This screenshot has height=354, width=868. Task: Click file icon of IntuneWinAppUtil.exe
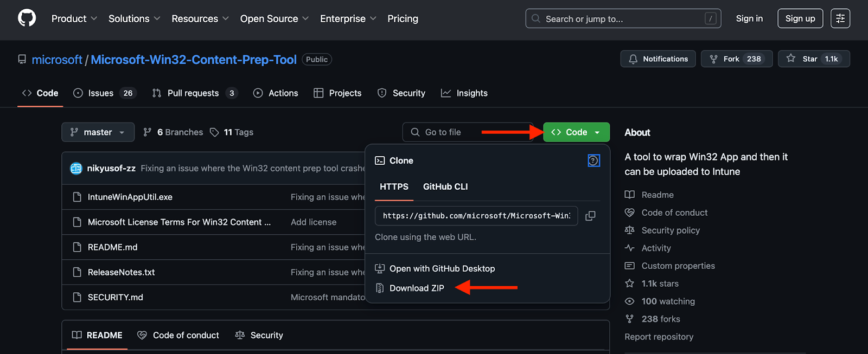[77, 197]
